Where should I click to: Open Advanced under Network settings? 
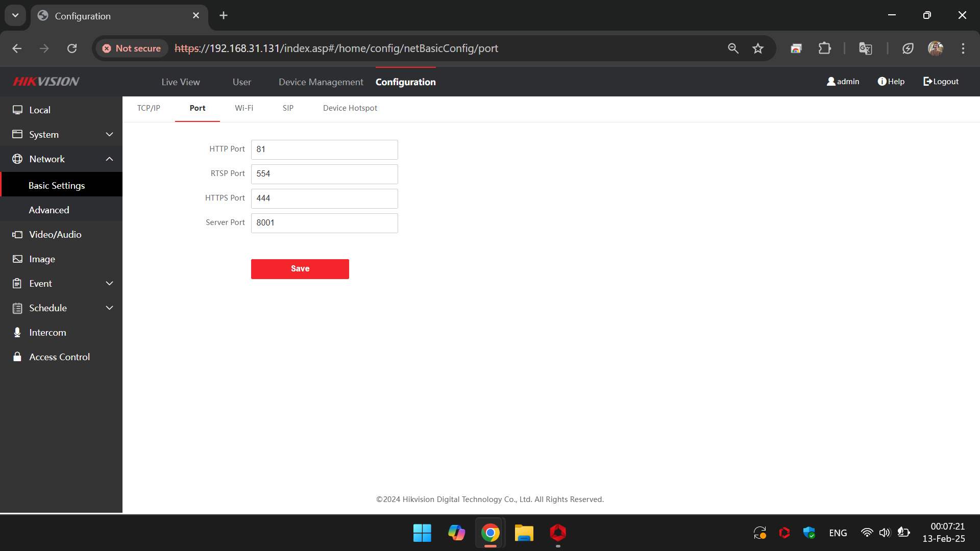pyautogui.click(x=48, y=210)
